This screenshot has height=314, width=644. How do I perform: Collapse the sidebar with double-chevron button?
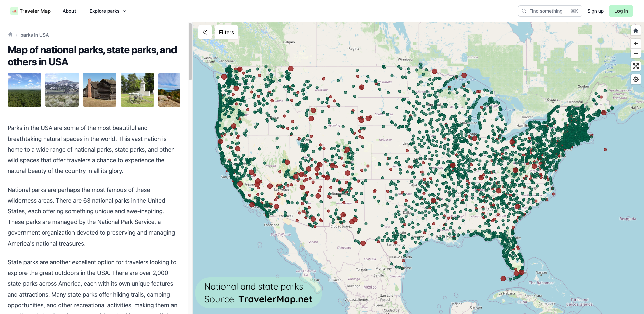[x=205, y=32]
